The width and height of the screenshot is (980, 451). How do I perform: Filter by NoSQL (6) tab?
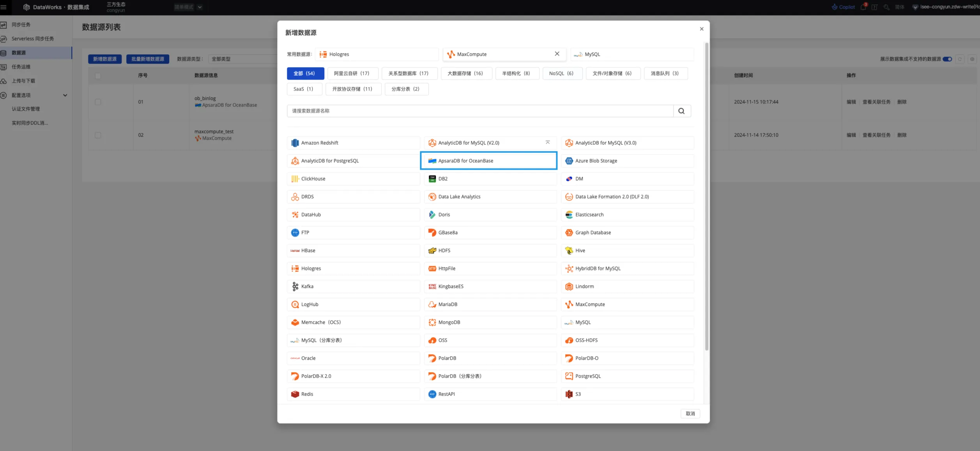[562, 73]
